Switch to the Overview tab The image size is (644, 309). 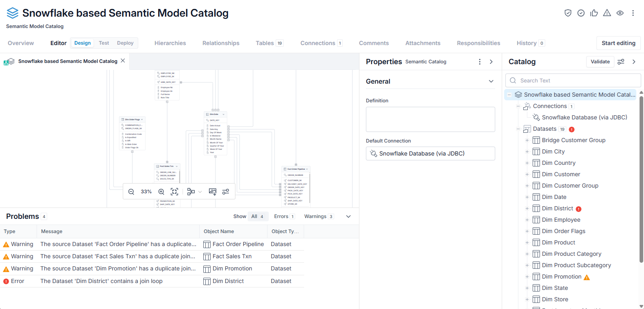pyautogui.click(x=21, y=43)
